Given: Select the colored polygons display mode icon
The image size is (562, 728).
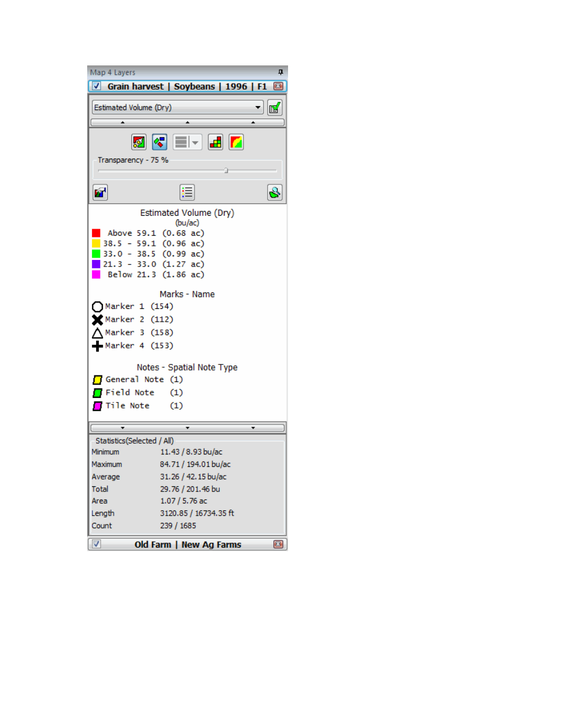Looking at the screenshot, I should tap(160, 142).
